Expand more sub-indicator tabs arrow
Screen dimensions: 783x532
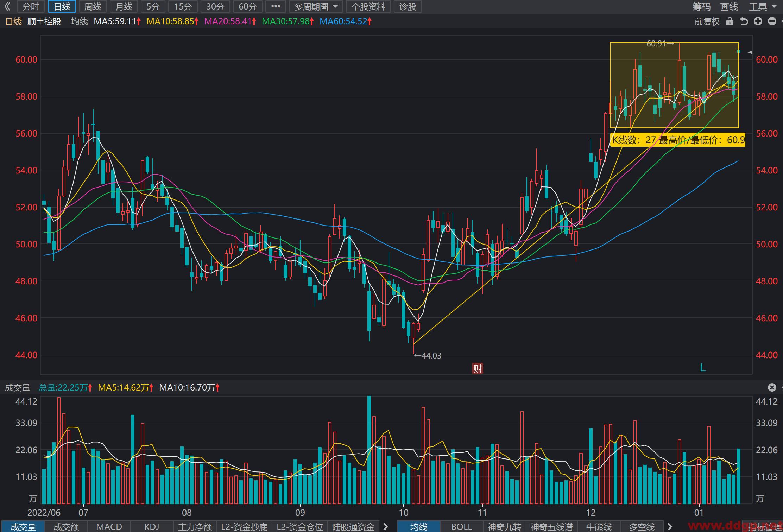tap(385, 527)
